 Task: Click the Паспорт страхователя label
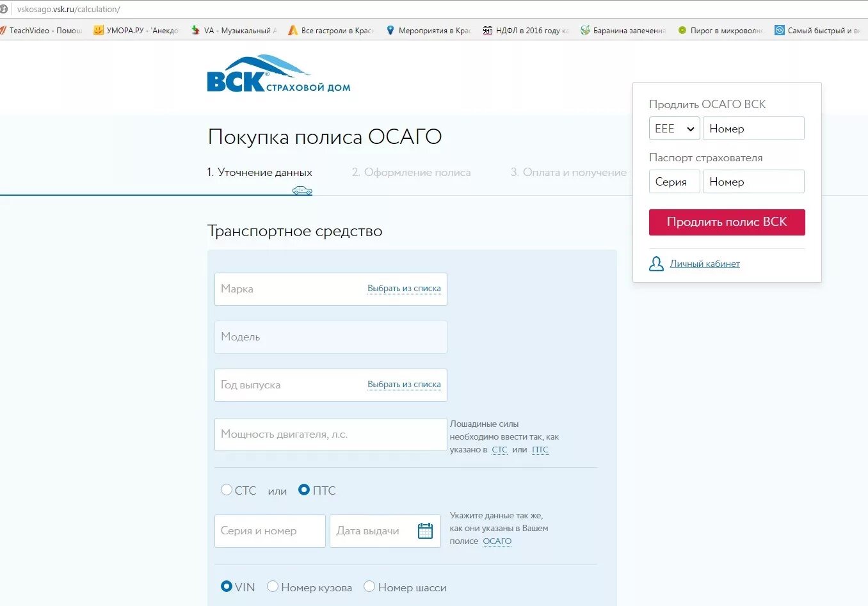[705, 157]
